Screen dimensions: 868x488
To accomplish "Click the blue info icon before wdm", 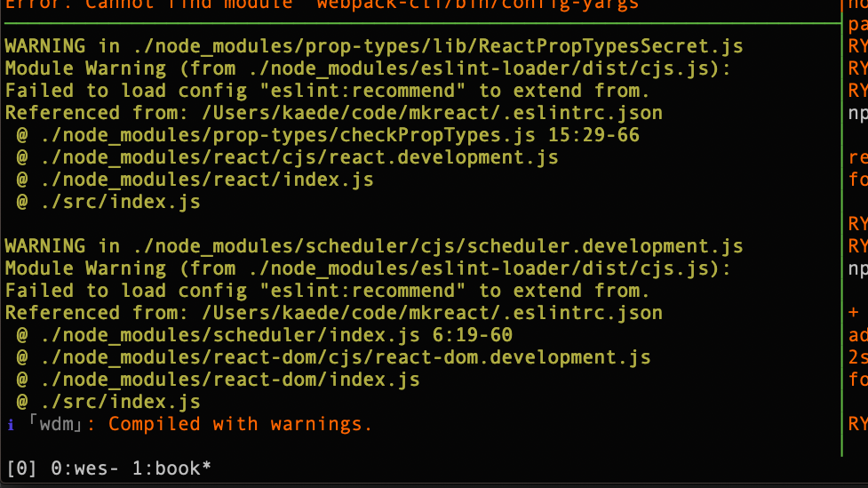I will [11, 425].
